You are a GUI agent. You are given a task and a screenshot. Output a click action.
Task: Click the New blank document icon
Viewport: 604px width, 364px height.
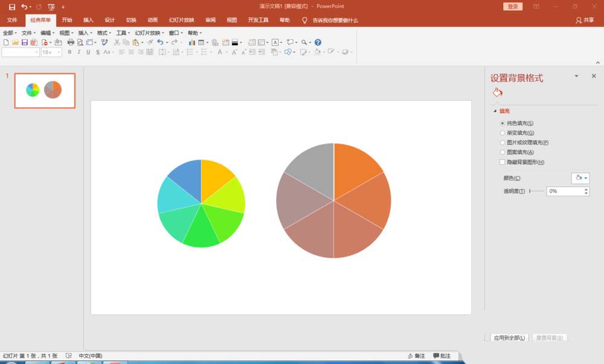(x=6, y=42)
